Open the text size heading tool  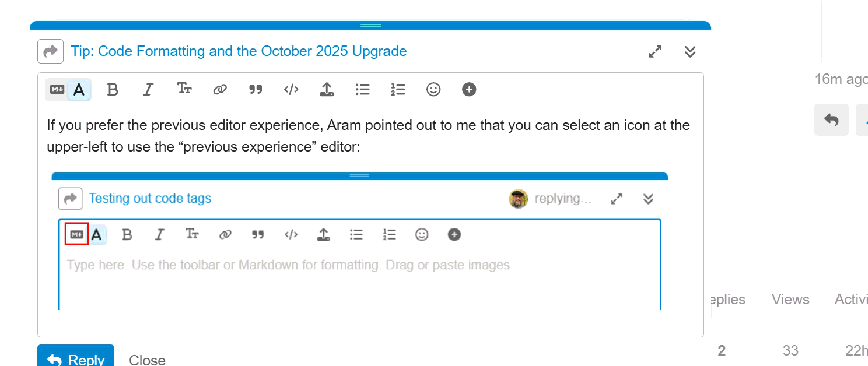point(184,89)
